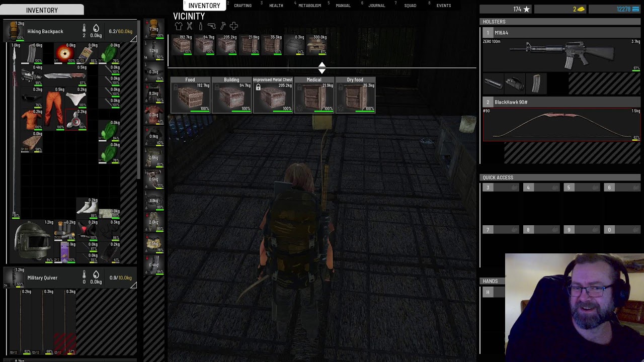The height and width of the screenshot is (362, 644).
Task: Open the Events tab
Action: click(x=444, y=6)
